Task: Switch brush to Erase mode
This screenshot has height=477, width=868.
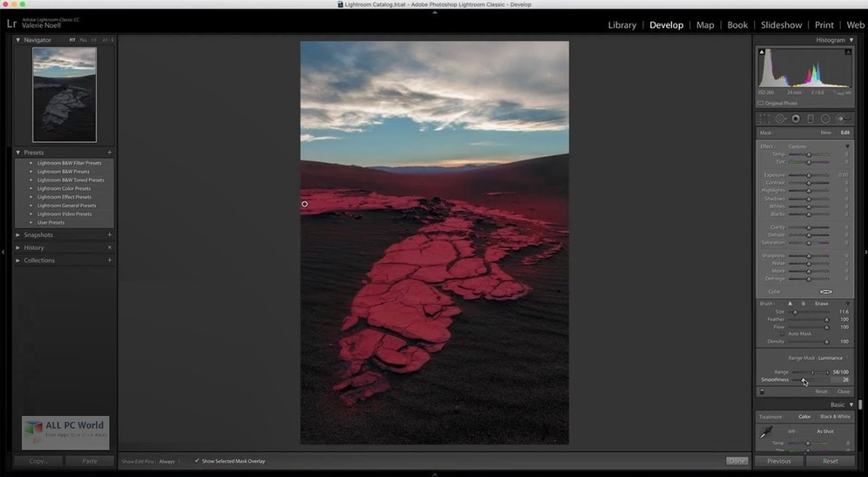Action: [821, 304]
